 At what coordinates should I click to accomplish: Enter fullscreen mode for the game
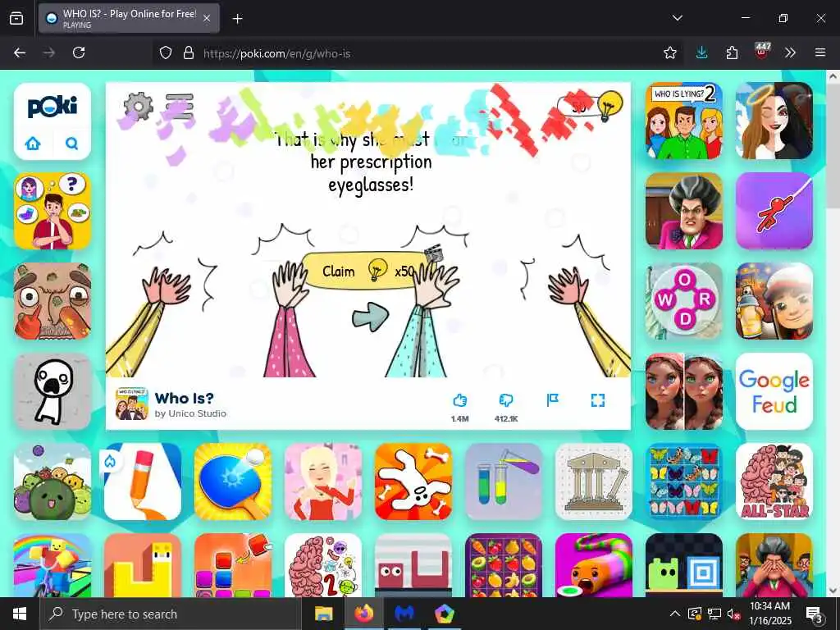pyautogui.click(x=598, y=400)
